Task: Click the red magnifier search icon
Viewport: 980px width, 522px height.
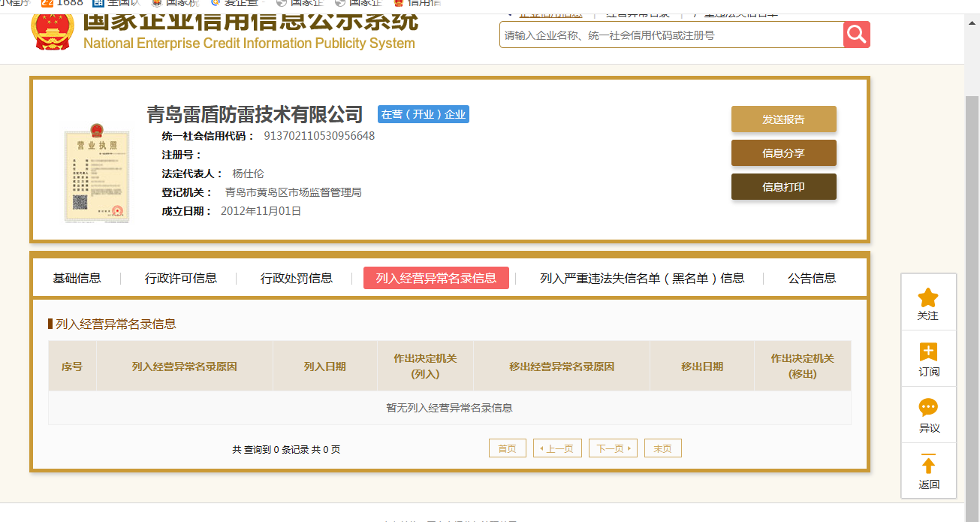Action: click(x=856, y=35)
